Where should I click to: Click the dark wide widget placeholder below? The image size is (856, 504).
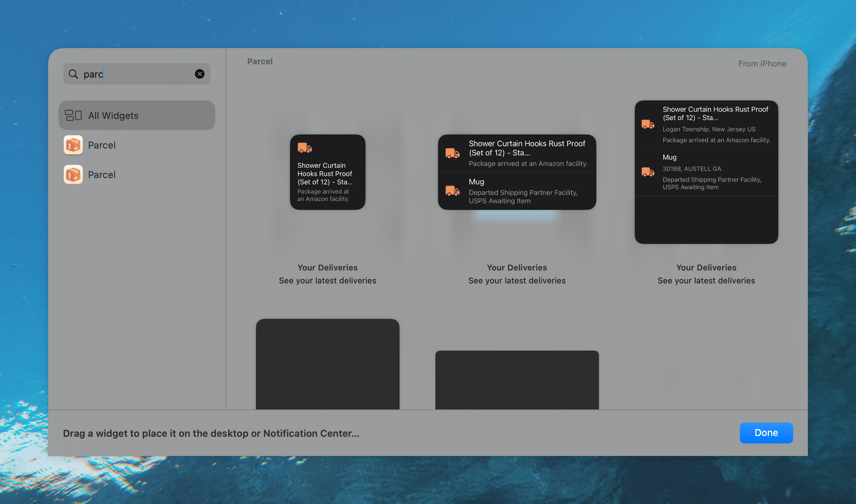click(517, 380)
